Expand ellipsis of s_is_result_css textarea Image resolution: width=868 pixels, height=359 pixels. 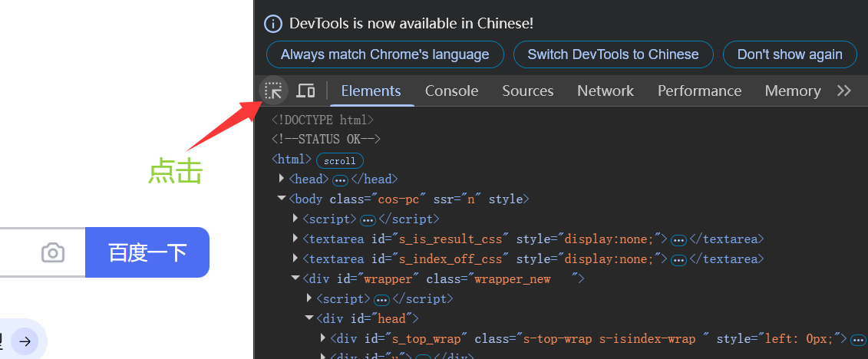coord(678,241)
